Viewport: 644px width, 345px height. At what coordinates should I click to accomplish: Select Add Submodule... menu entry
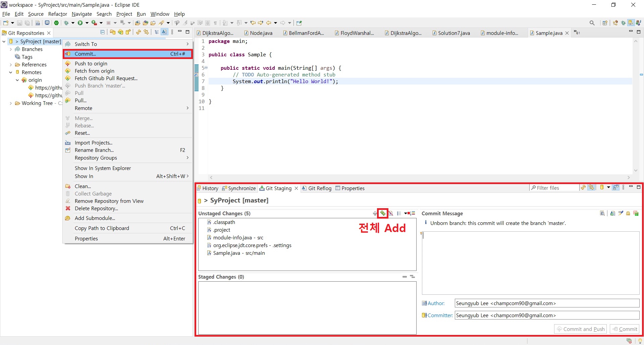(x=127, y=218)
